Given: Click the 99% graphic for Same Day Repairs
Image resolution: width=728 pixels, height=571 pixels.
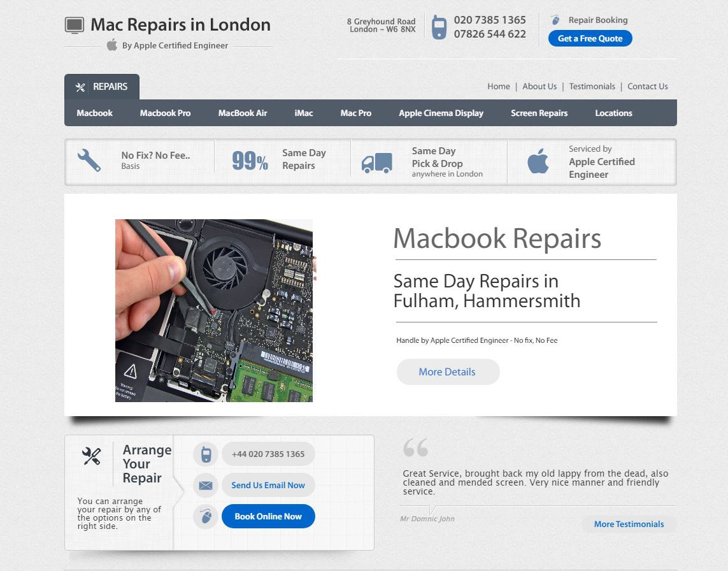Looking at the screenshot, I should [x=250, y=161].
